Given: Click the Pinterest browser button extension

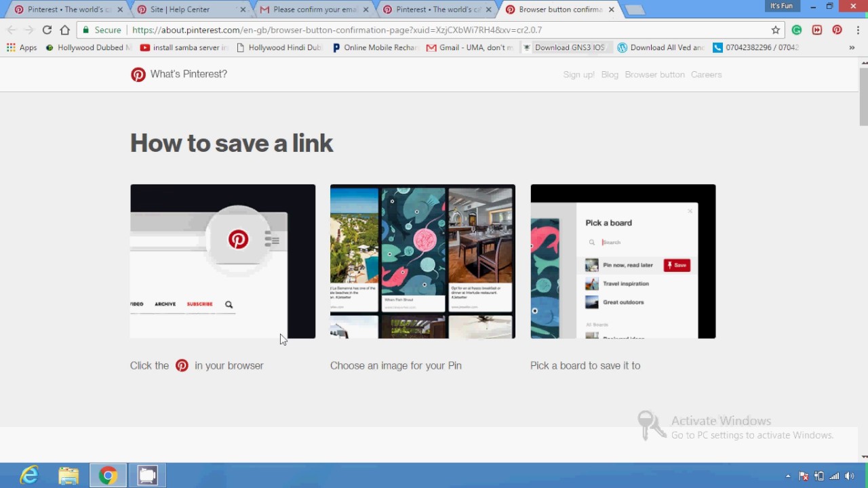Looking at the screenshot, I should pyautogui.click(x=837, y=30).
